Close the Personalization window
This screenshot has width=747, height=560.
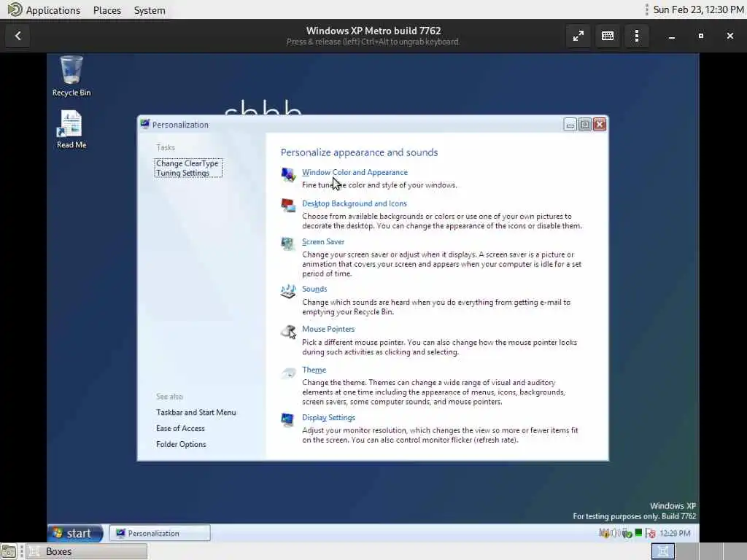pos(600,125)
